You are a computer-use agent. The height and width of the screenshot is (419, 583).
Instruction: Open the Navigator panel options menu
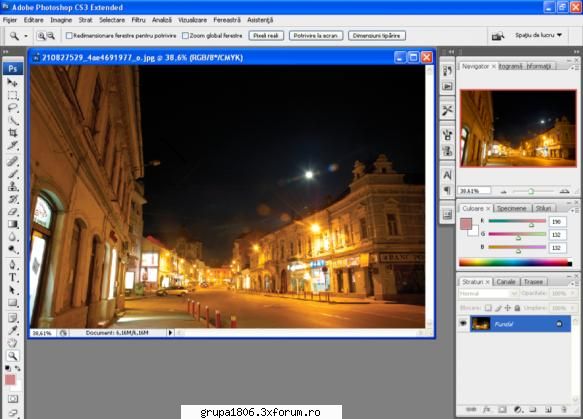point(574,68)
